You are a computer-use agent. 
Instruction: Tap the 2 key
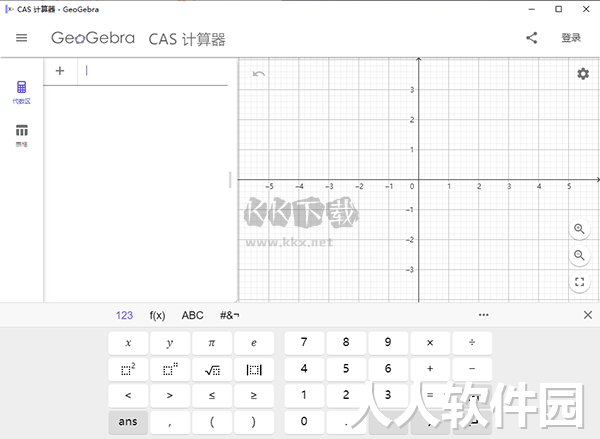click(x=346, y=395)
